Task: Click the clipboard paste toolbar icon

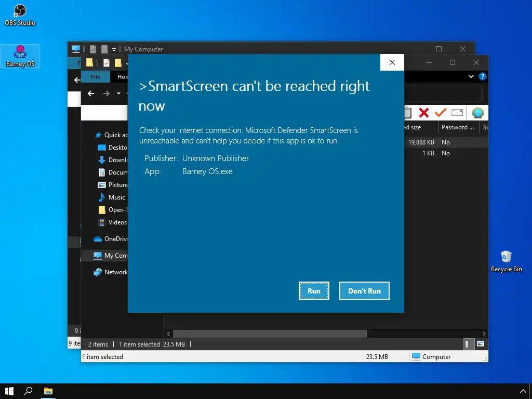Action: (x=408, y=113)
